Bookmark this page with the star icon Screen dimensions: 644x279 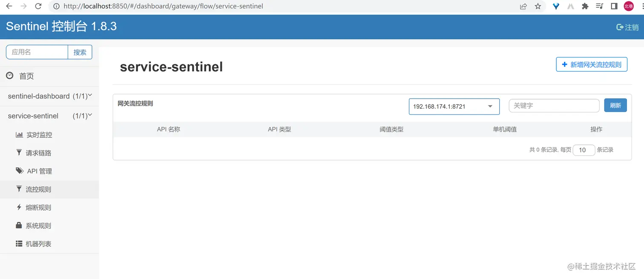click(538, 6)
